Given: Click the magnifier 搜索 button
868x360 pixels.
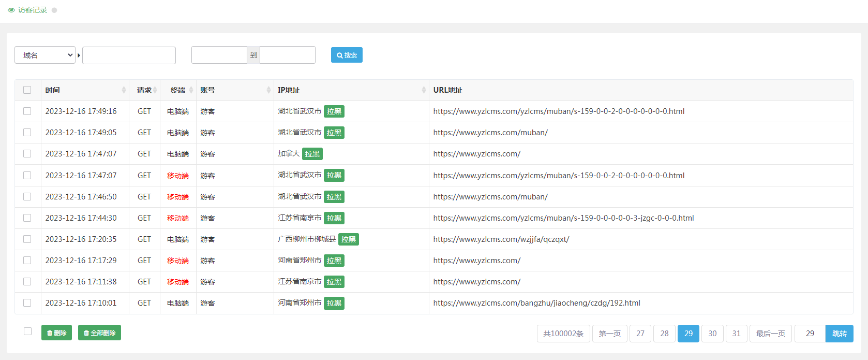Looking at the screenshot, I should point(347,55).
